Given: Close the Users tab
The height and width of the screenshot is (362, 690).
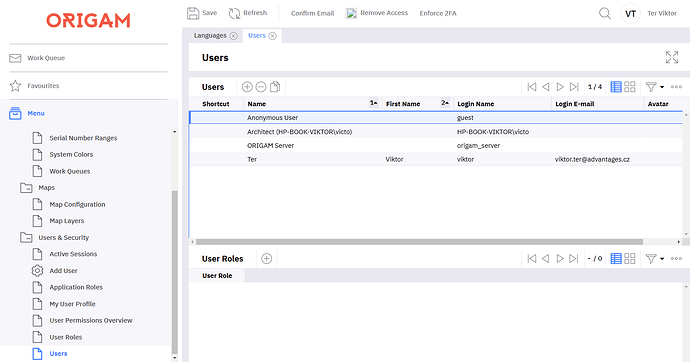Looking at the screenshot, I should pos(272,36).
